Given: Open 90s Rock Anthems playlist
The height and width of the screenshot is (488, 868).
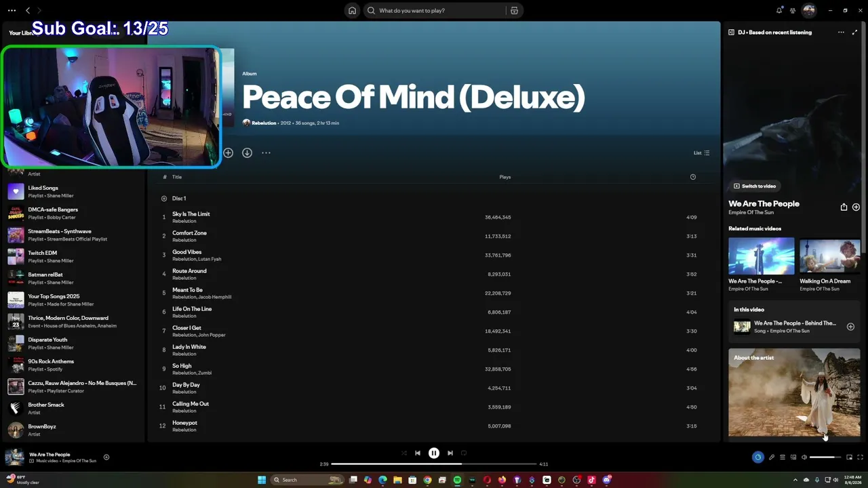Looking at the screenshot, I should pyautogui.click(x=73, y=365).
